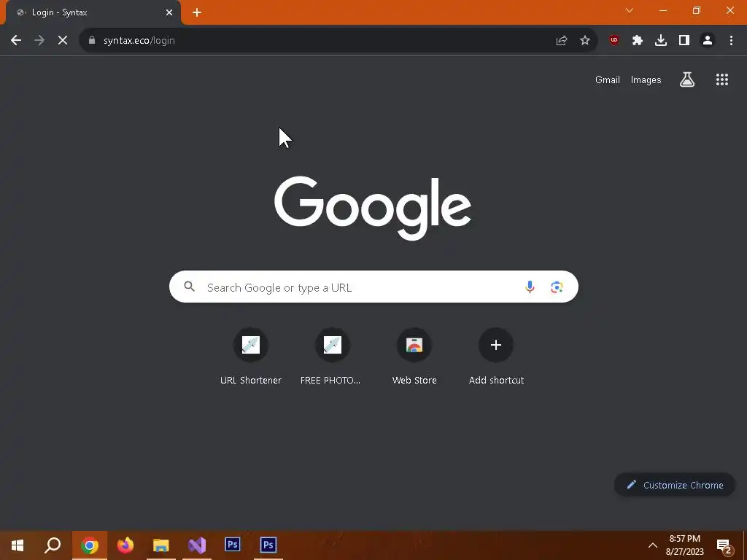Open Search Labs flask icon

[x=687, y=79]
